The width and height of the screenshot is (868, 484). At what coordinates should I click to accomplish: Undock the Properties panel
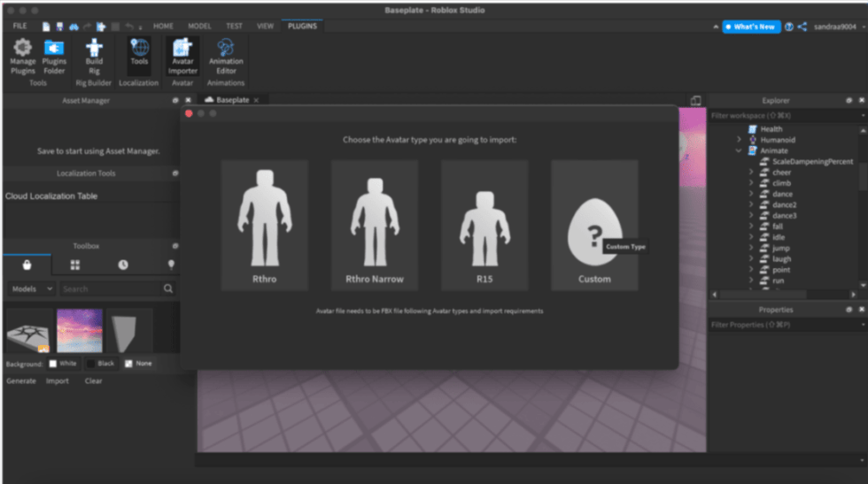coord(849,310)
